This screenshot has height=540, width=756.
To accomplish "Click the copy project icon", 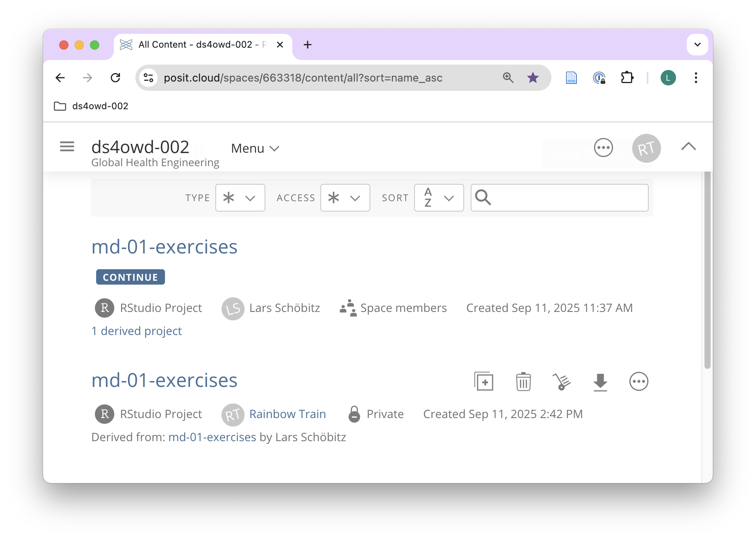I will point(484,382).
